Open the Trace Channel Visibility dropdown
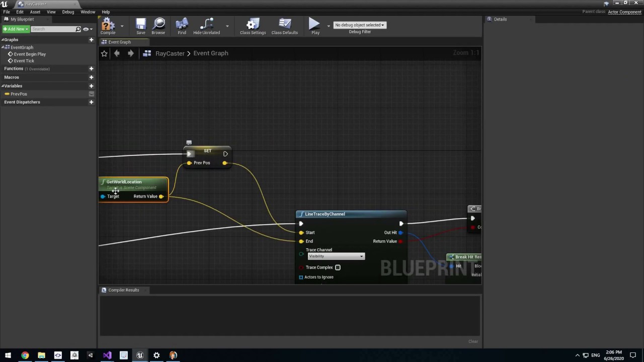This screenshot has width=644, height=362. tap(336, 256)
